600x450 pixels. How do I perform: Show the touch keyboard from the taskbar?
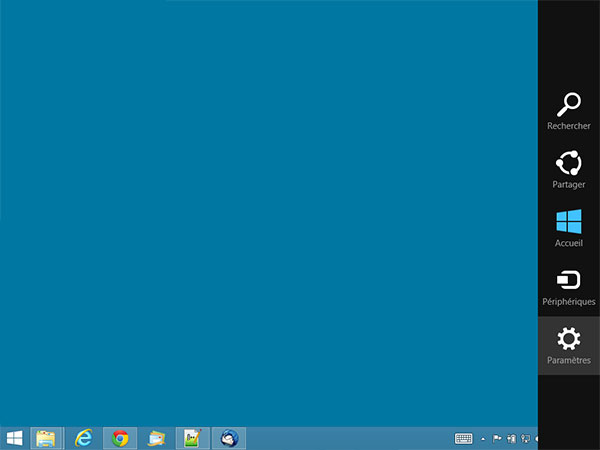coord(463,438)
